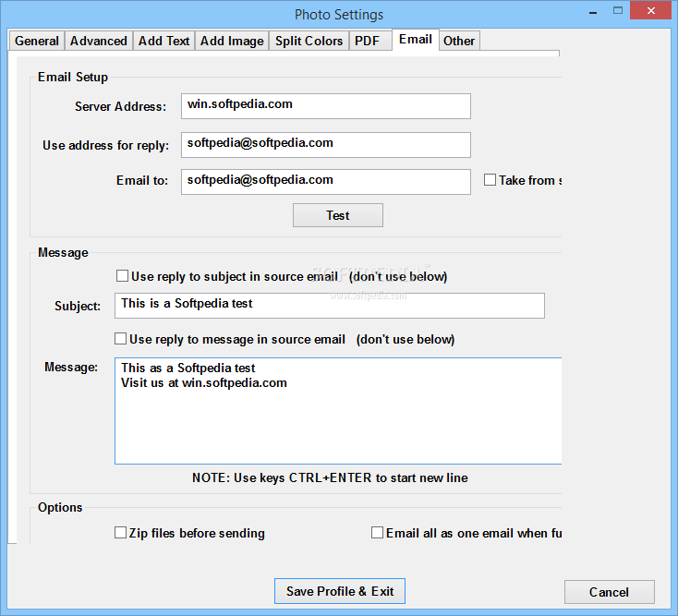Screen dimensions: 678x616
Task: Click the Email to input field
Action: 325,182
